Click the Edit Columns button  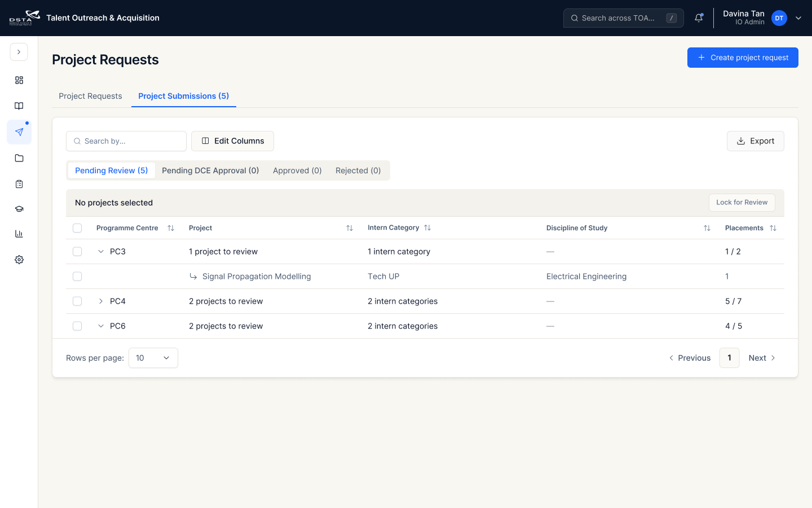point(232,141)
